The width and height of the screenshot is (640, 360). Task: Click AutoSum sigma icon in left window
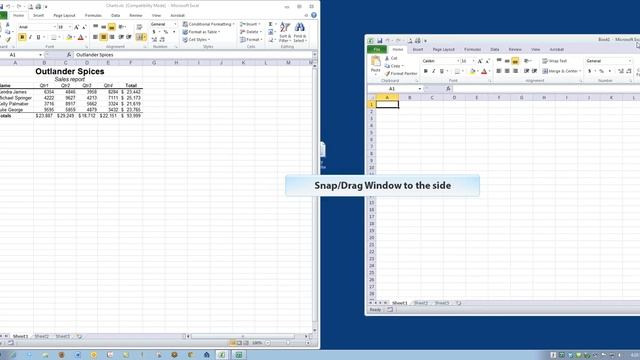(x=270, y=24)
